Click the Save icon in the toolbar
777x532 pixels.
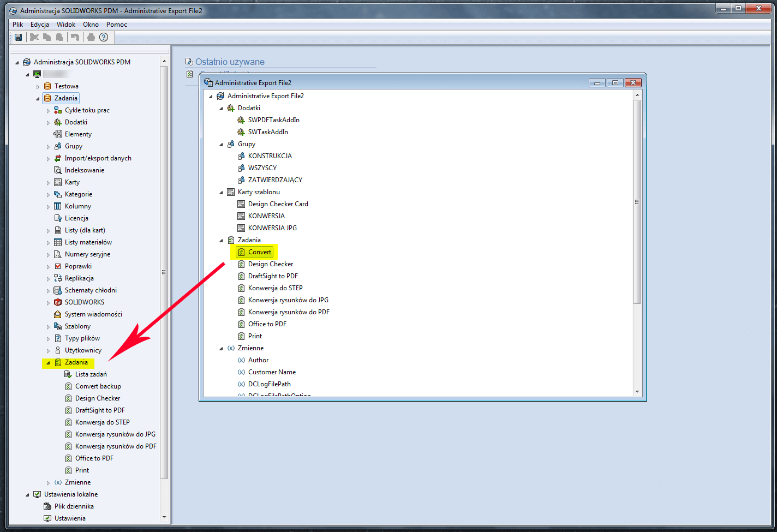tap(18, 37)
